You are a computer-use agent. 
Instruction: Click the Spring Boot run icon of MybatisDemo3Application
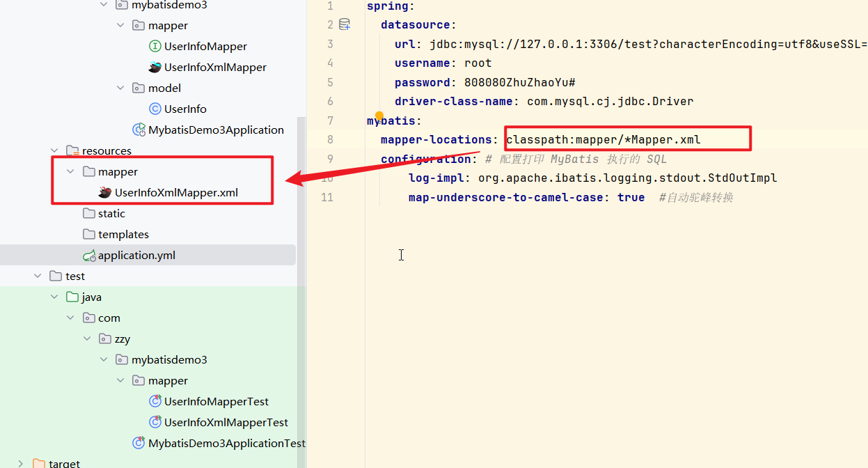point(139,130)
